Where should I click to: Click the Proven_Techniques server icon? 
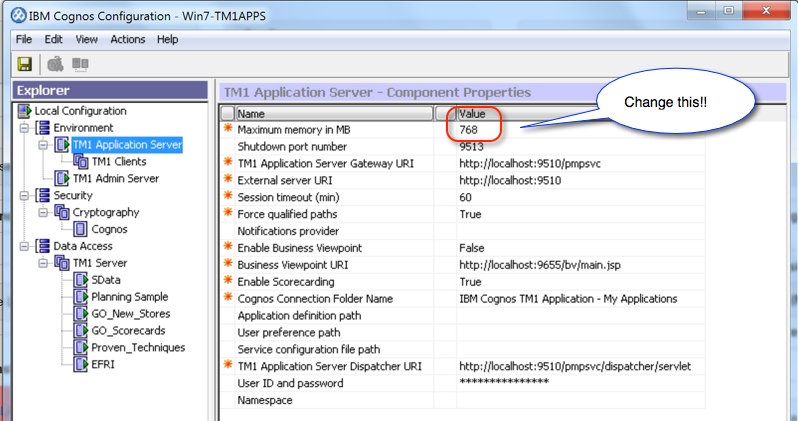click(81, 347)
